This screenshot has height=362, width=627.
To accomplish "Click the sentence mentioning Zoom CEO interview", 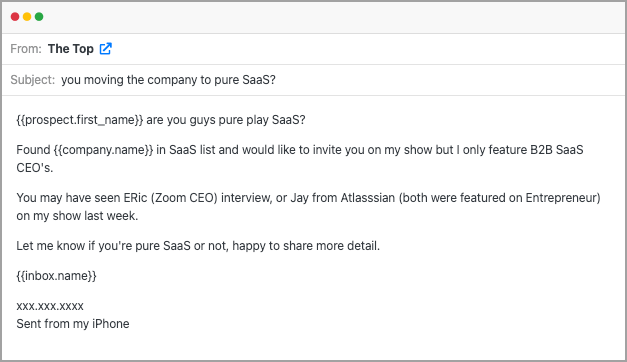I will pos(308,206).
